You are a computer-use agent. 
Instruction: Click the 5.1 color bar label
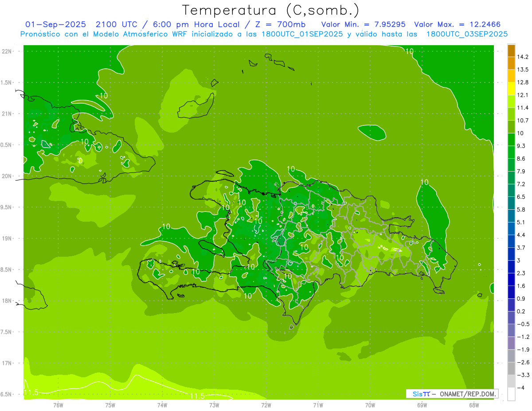(x=521, y=222)
